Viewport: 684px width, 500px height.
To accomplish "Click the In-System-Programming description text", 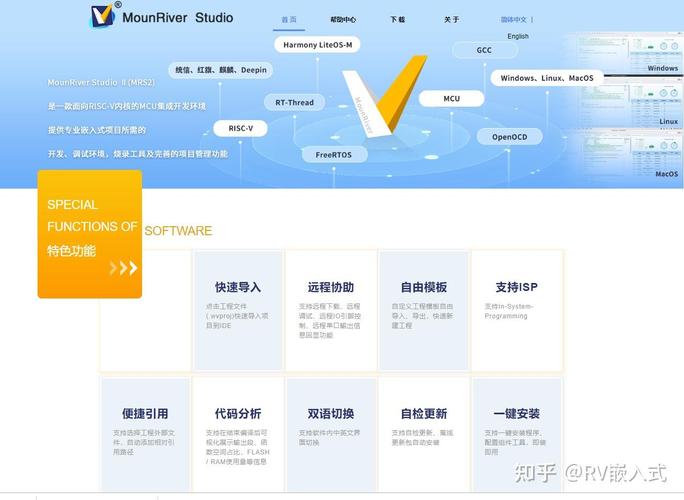I will click(509, 311).
